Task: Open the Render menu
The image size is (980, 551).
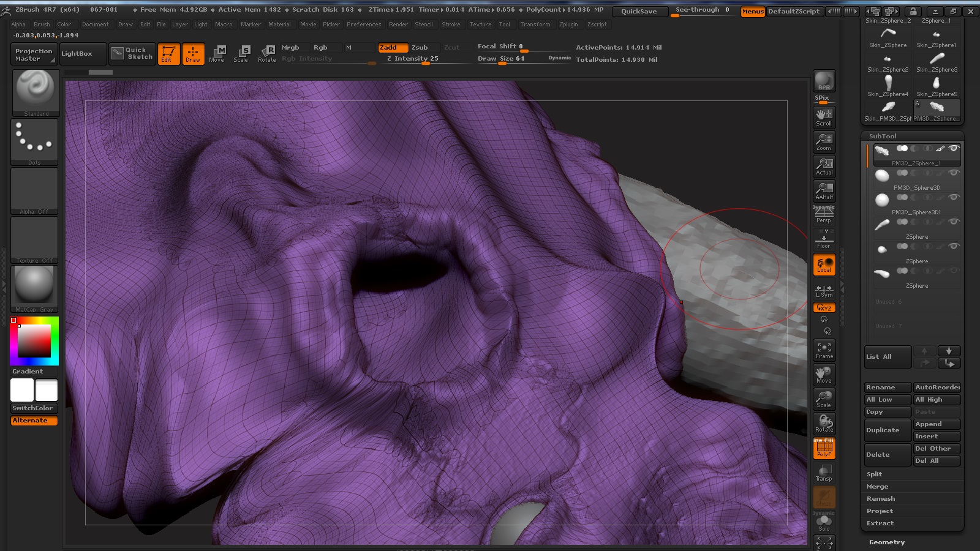Action: (398, 24)
